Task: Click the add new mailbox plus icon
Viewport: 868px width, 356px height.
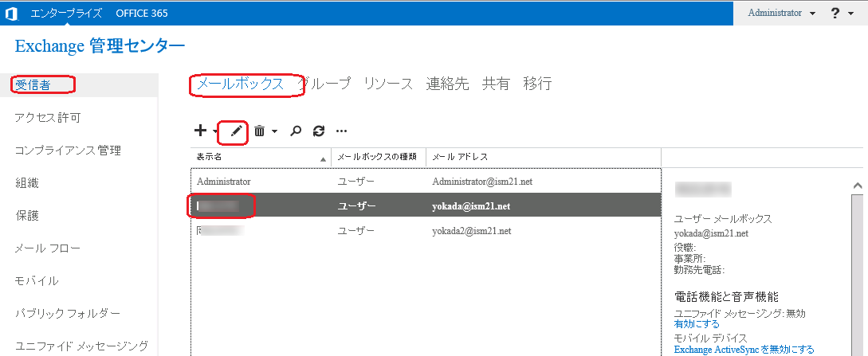Action: (200, 131)
